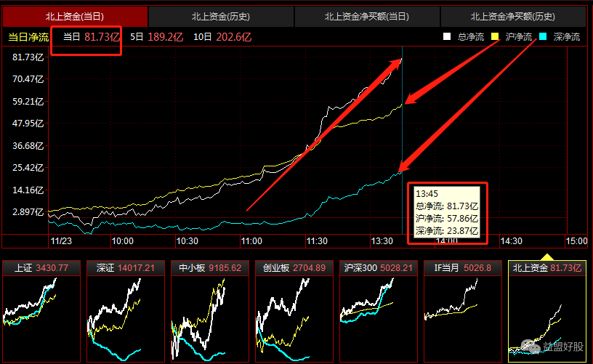The image size is (593, 364).
Task: Click the 北上资金(当日) tab
Action: [75, 16]
